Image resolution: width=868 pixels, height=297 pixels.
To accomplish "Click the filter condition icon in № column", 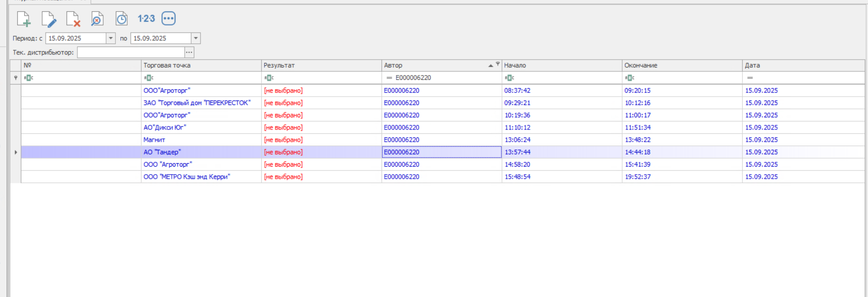I will pos(29,78).
